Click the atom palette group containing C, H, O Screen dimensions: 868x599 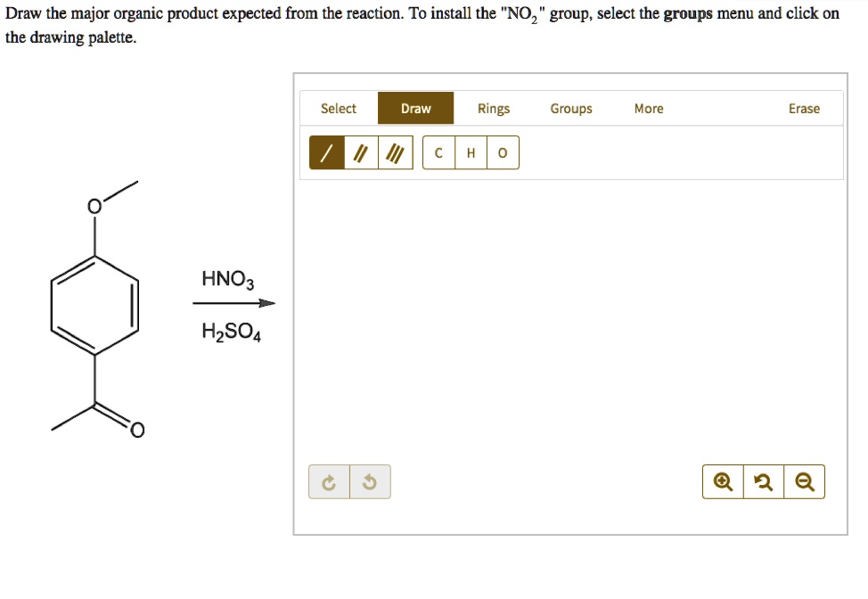coord(470,152)
